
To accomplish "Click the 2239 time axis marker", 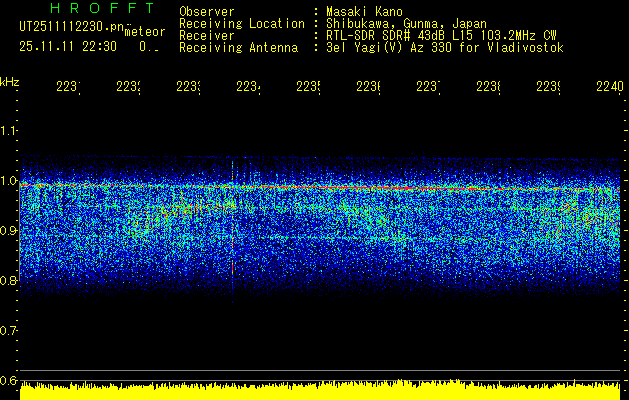I will (548, 87).
